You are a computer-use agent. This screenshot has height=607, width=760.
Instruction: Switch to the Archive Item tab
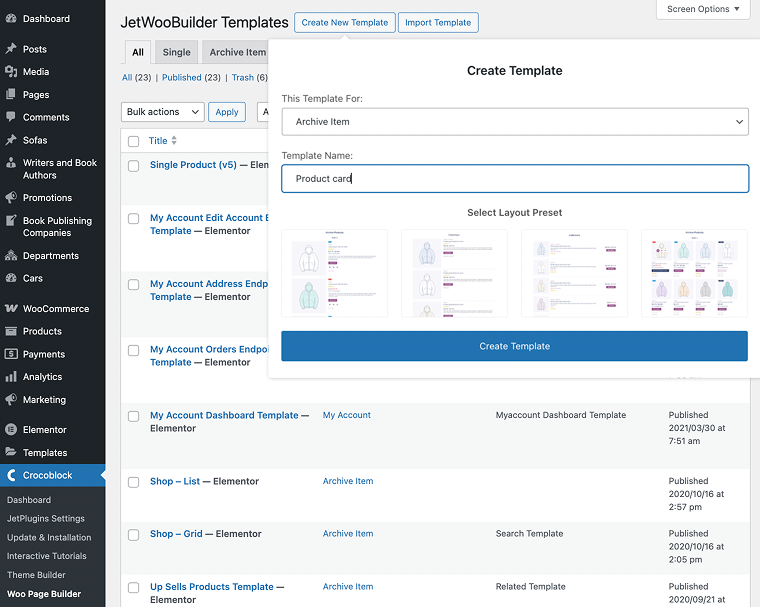pos(237,52)
